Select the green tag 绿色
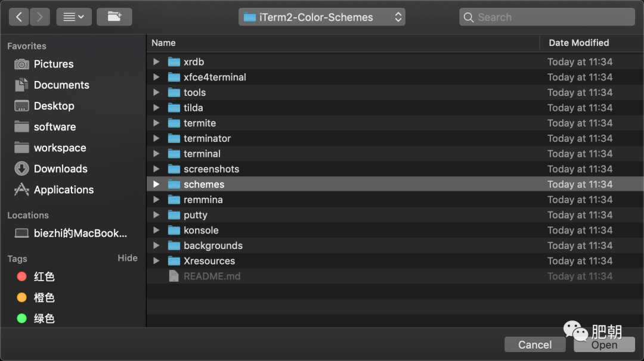 (x=44, y=318)
